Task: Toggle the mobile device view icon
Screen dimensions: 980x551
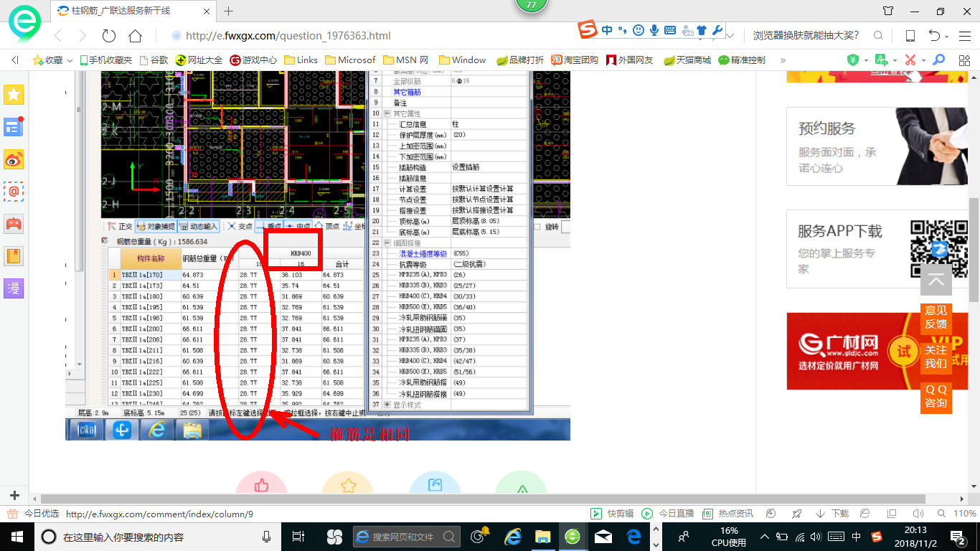Action: [910, 36]
